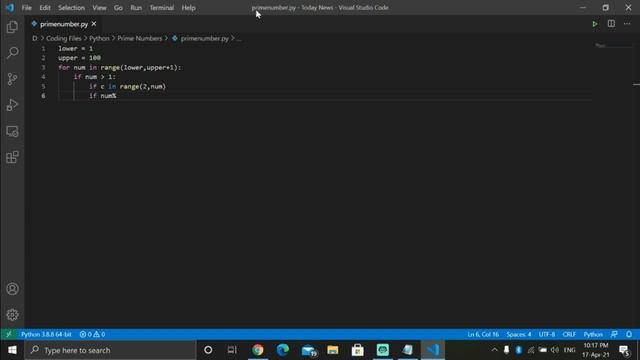Open Windows Action Center notifications
This screenshot has width=640, height=360.
pos(624,350)
